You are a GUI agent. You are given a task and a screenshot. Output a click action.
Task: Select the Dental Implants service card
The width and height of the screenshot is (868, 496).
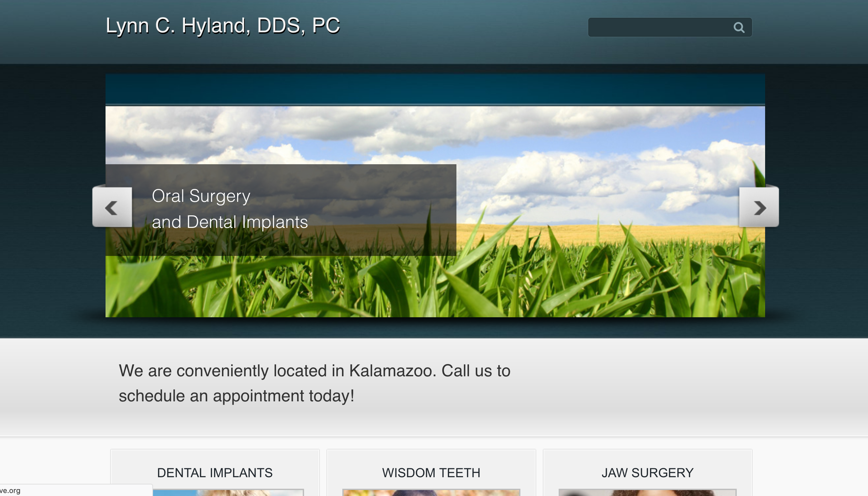click(x=215, y=473)
